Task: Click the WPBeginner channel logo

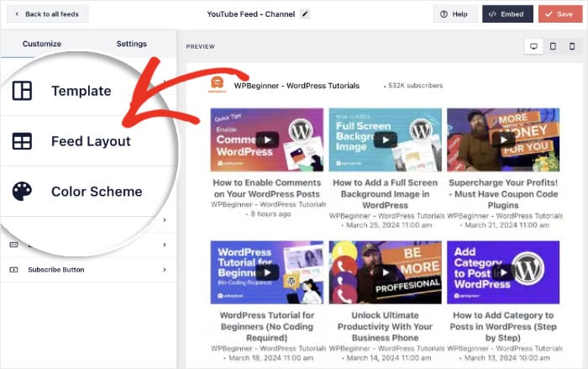Action: coord(217,84)
